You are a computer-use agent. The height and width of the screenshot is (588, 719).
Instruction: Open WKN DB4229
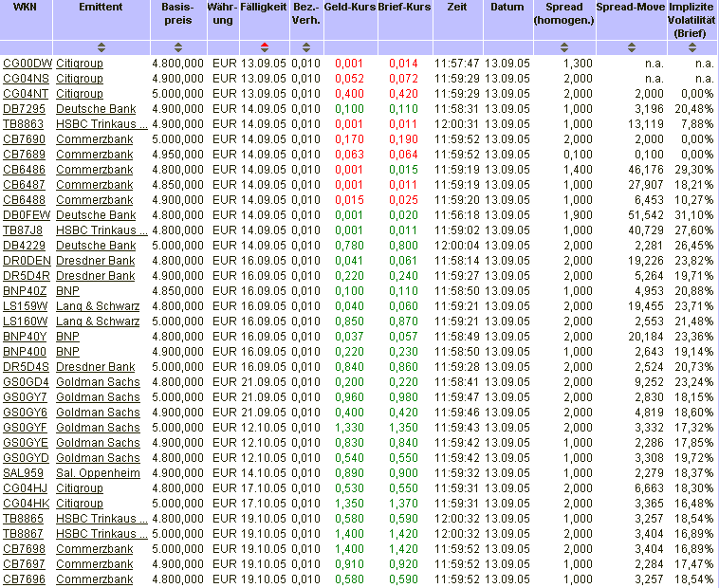25,245
